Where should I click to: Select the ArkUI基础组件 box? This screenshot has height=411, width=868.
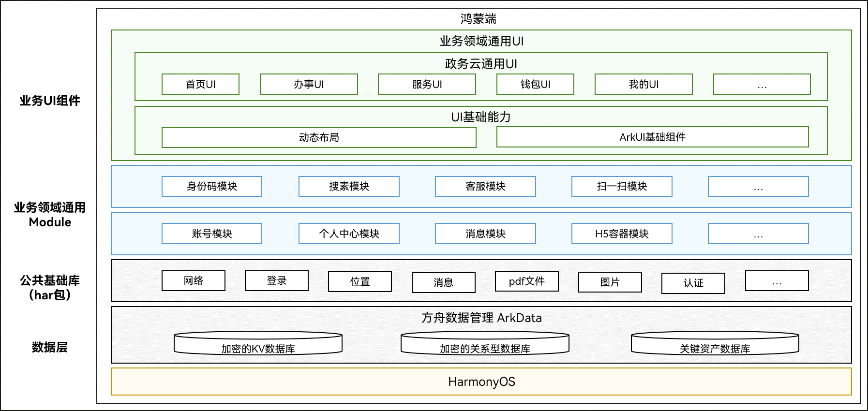[652, 137]
